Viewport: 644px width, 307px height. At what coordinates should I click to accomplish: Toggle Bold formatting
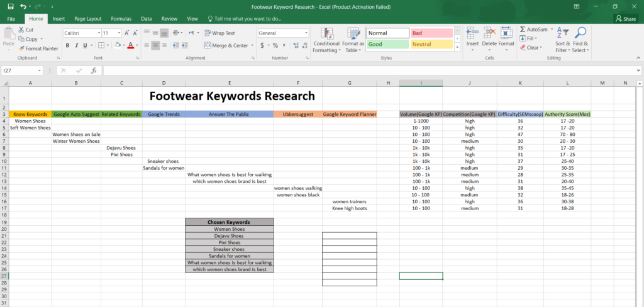pos(67,46)
